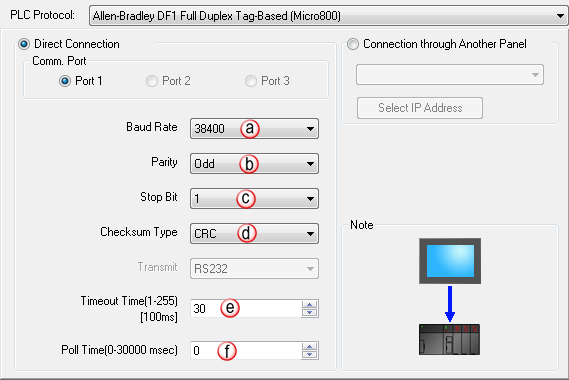569x380 pixels.
Task: Select Port 3 radio button
Action: 251,81
